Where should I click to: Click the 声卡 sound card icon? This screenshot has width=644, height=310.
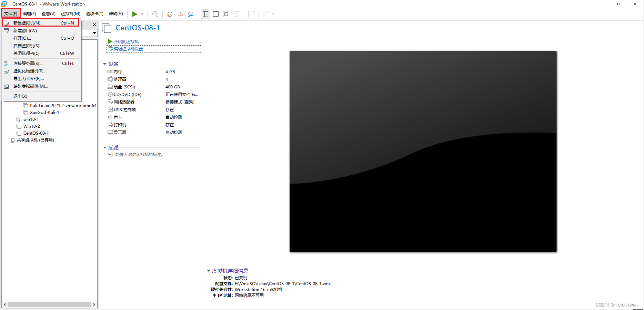click(x=110, y=117)
